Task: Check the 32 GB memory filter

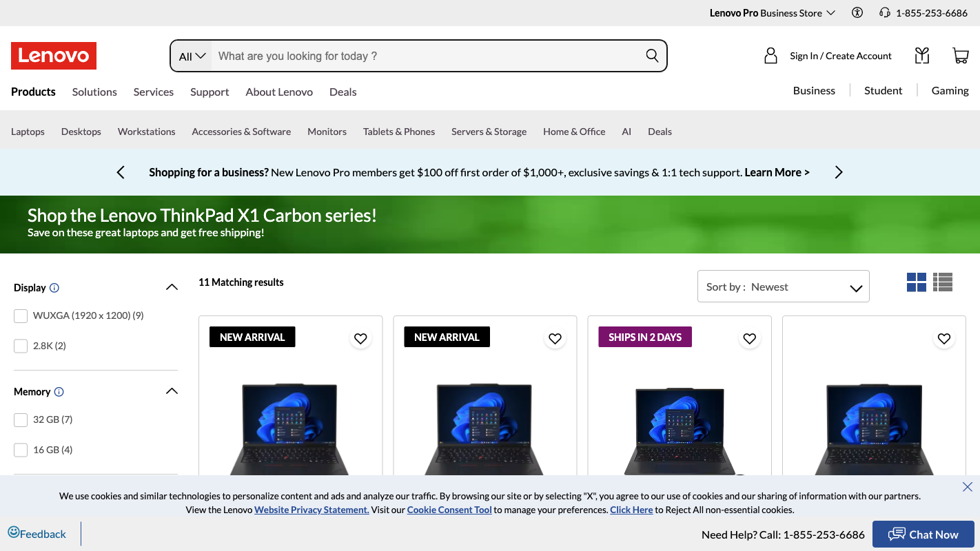Action: pos(21,419)
